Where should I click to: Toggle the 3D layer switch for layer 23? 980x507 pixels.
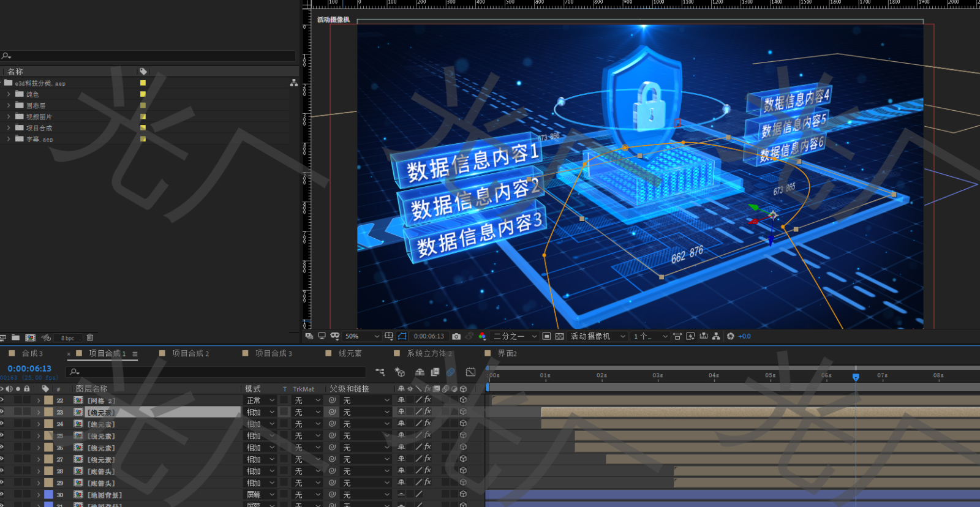463,412
